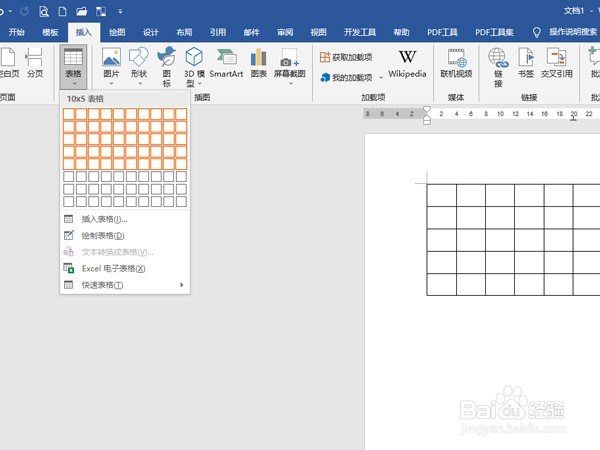This screenshot has width=600, height=450.
Task: Open the 3D Model (3D 模型) dropdown arrow
Action: pos(200,83)
